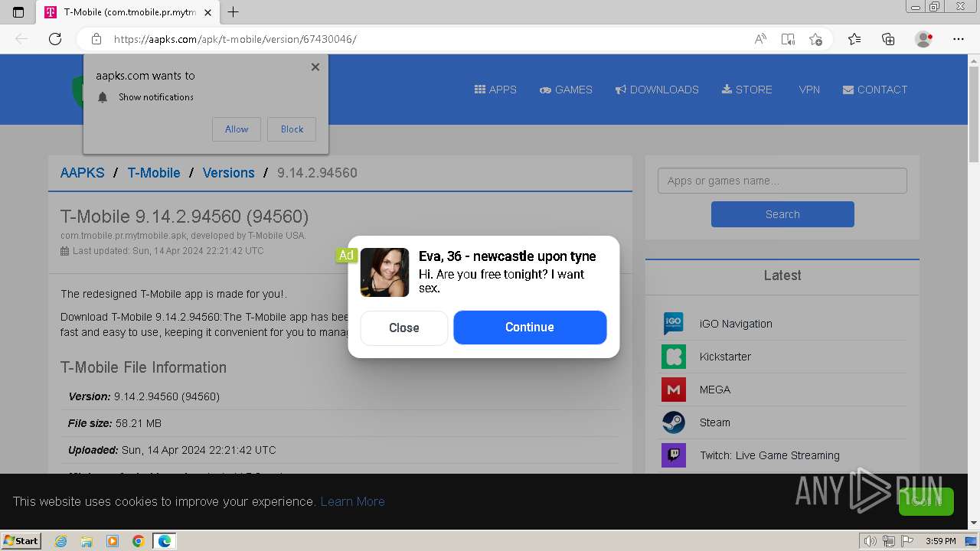
Task: Open Immersive Reader icon
Action: click(x=788, y=39)
